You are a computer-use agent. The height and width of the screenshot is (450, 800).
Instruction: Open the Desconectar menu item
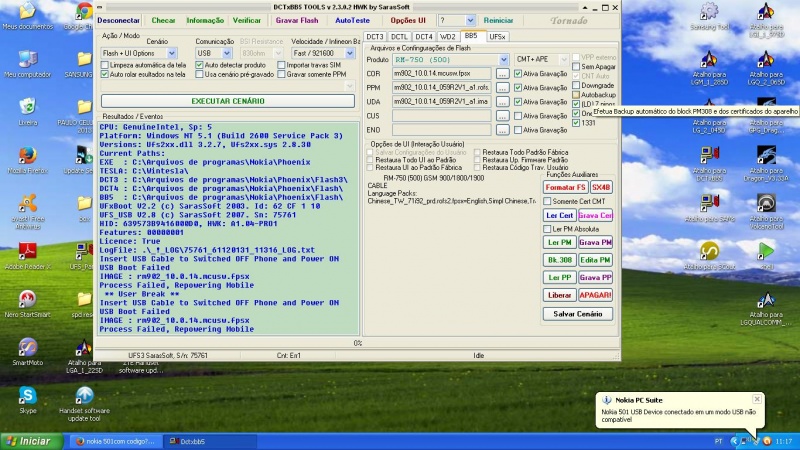[x=118, y=20]
